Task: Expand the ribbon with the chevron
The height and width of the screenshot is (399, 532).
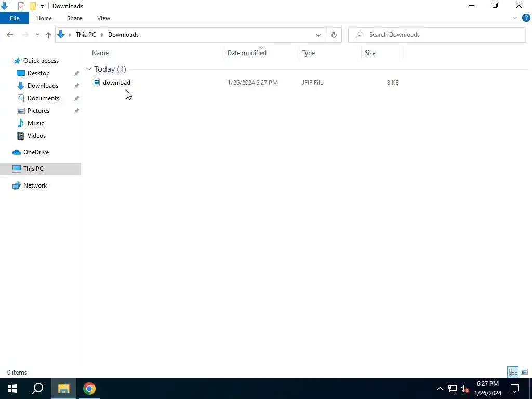Action: [x=515, y=18]
